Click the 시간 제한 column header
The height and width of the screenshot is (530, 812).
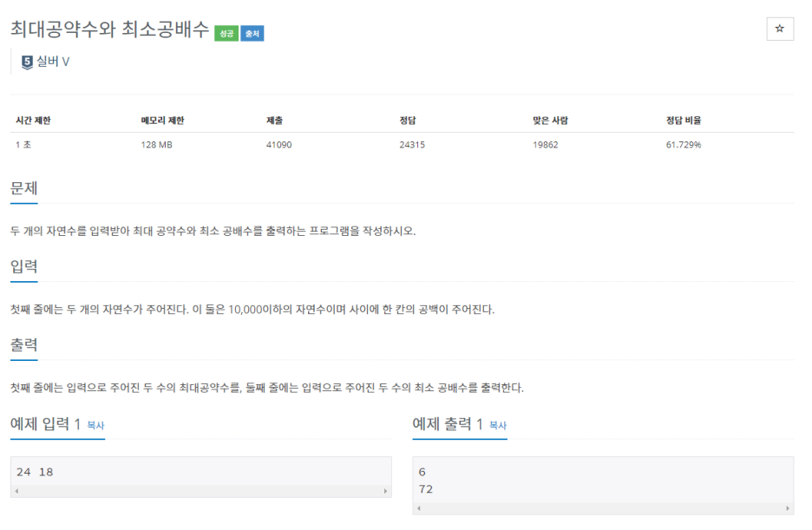(x=33, y=121)
